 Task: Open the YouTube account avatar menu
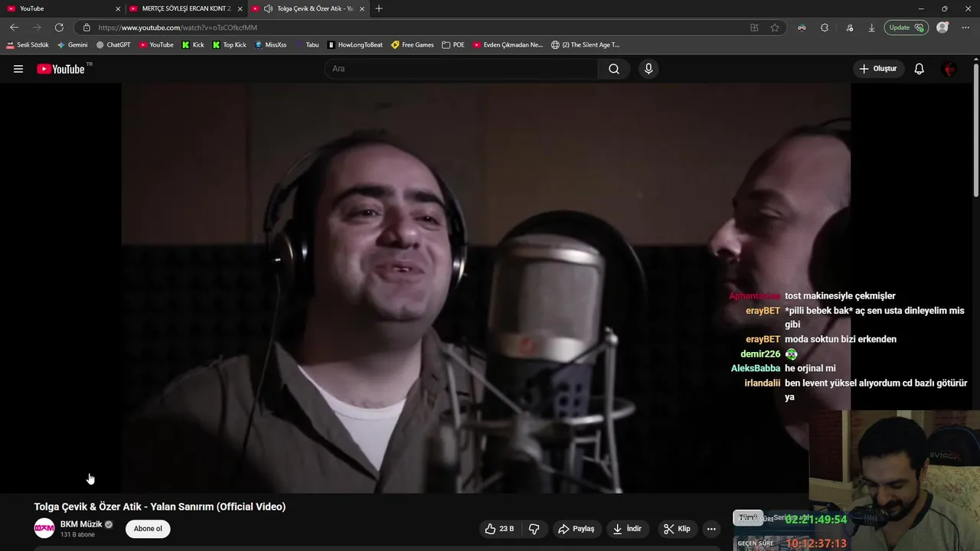tap(949, 69)
